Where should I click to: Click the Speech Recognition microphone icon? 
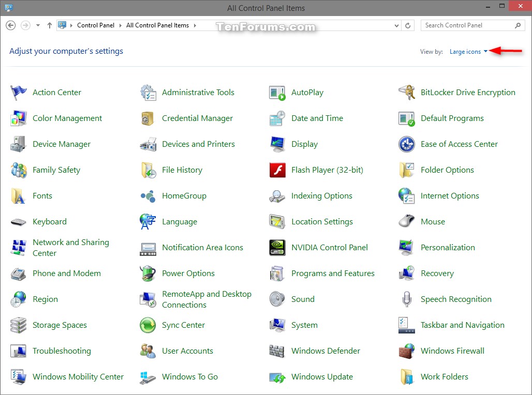coord(407,299)
